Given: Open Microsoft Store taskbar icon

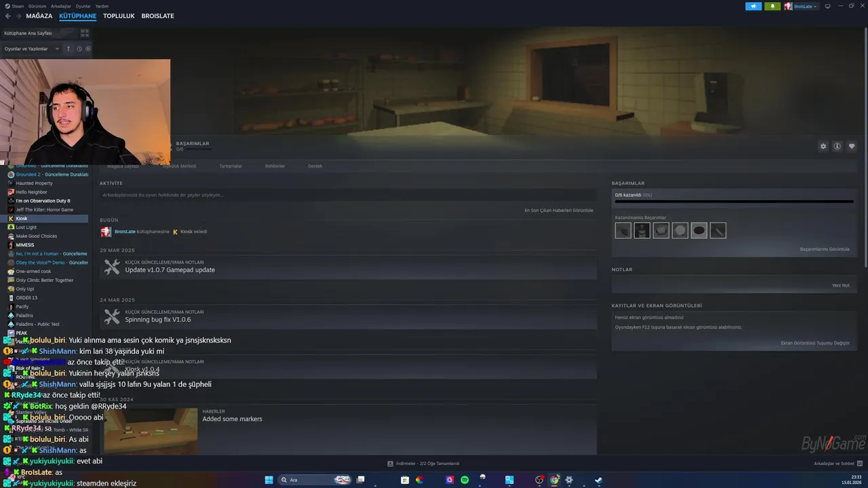Looking at the screenshot, I should tap(405, 480).
